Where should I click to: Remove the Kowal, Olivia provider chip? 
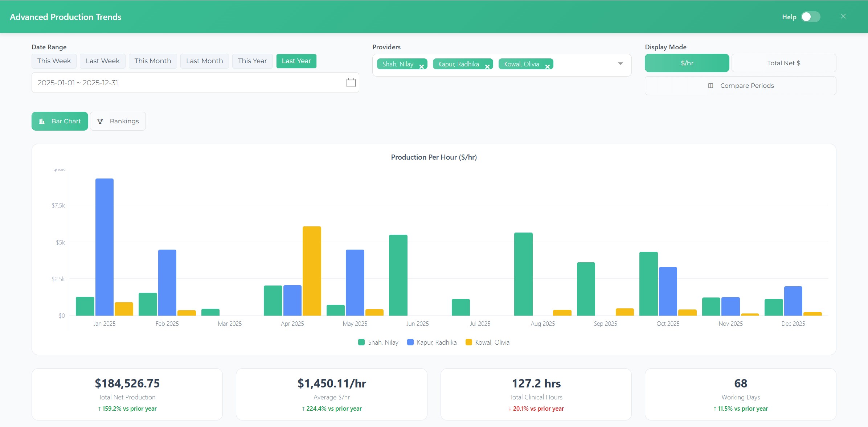coord(547,67)
